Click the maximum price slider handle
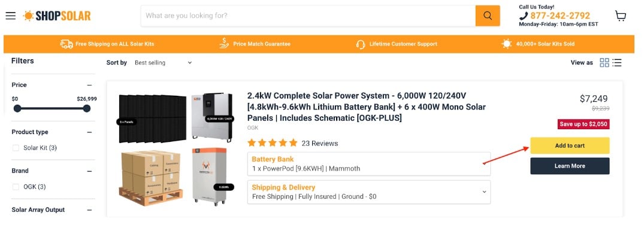The width and height of the screenshot is (644, 228). [86, 109]
